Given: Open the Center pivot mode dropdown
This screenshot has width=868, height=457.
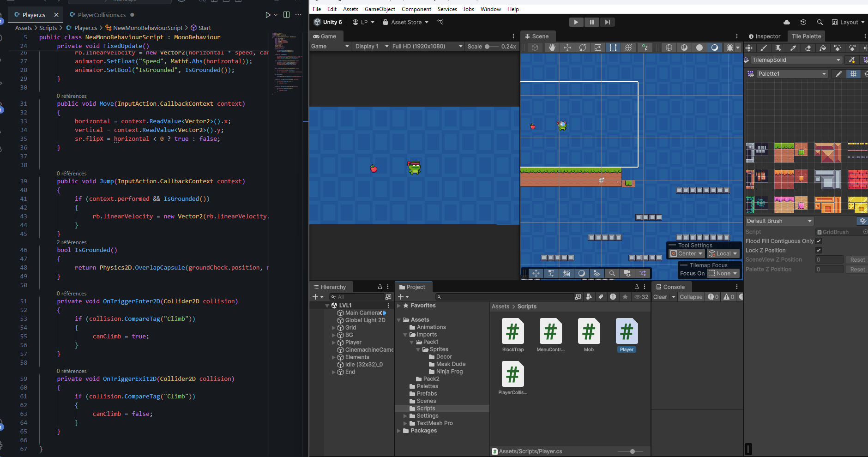Looking at the screenshot, I should point(687,253).
